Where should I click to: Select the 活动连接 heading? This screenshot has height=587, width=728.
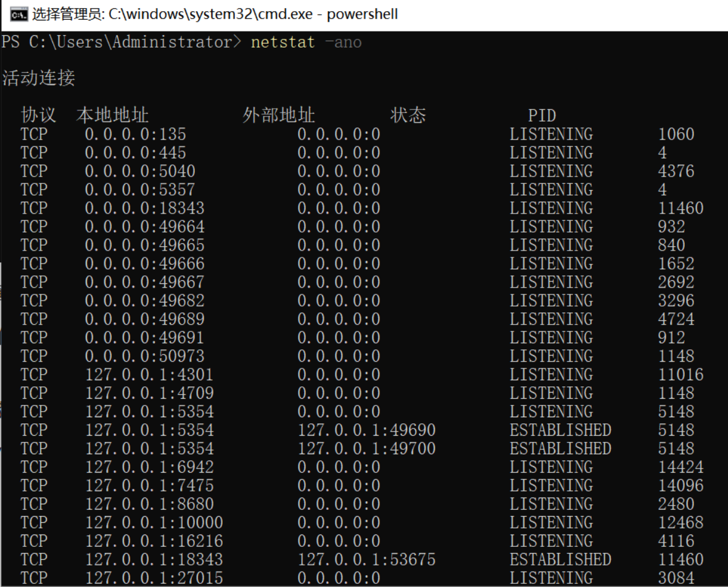pyautogui.click(x=38, y=78)
